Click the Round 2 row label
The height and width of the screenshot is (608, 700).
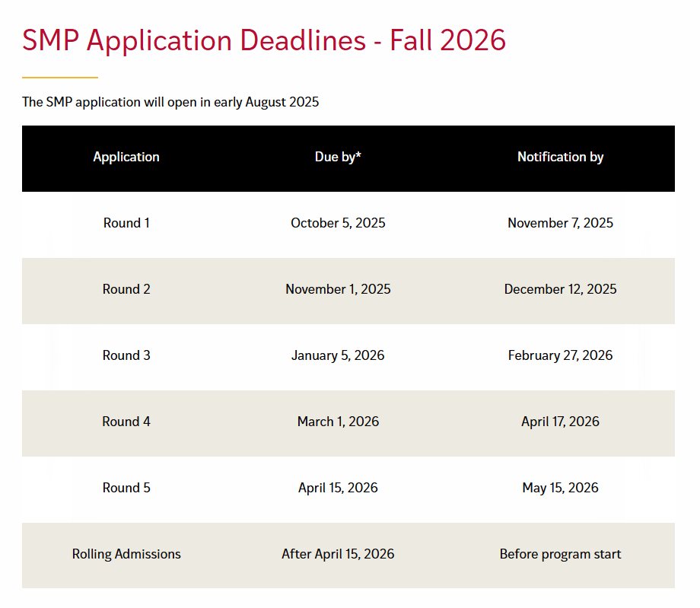(x=126, y=289)
